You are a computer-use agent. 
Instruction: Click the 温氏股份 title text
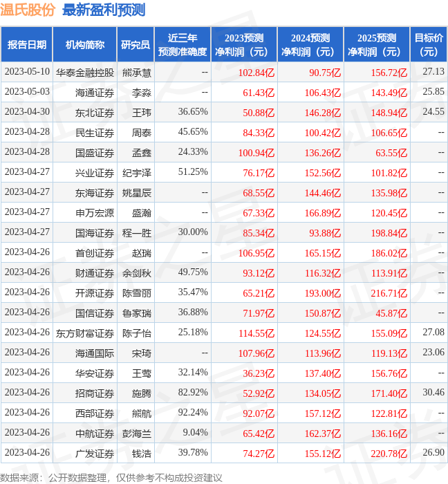point(28,10)
